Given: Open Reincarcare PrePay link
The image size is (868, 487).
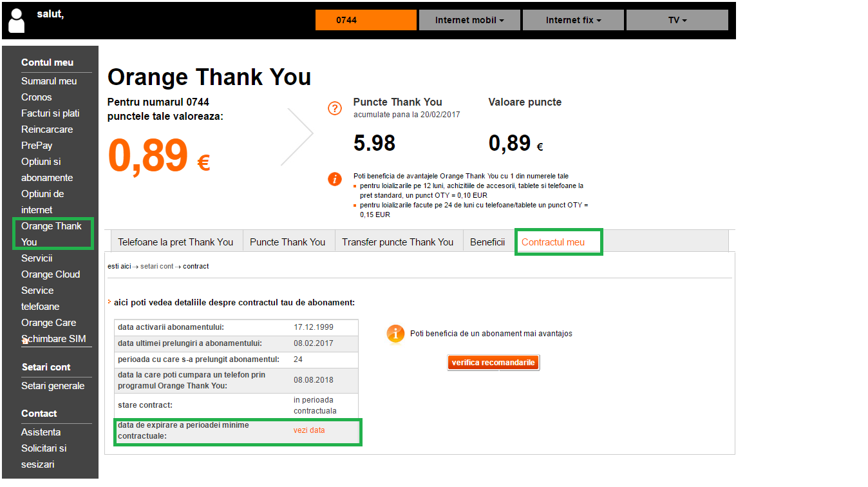Looking at the screenshot, I should [x=47, y=137].
